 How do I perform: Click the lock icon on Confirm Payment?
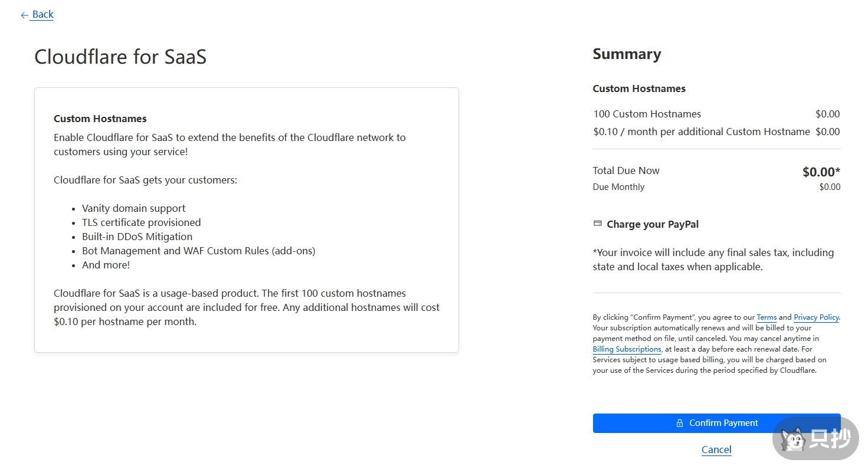(x=680, y=423)
